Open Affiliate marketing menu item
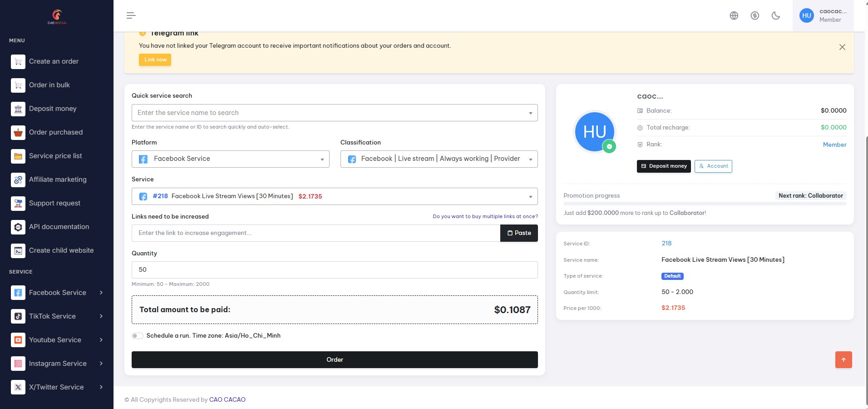 pyautogui.click(x=57, y=180)
